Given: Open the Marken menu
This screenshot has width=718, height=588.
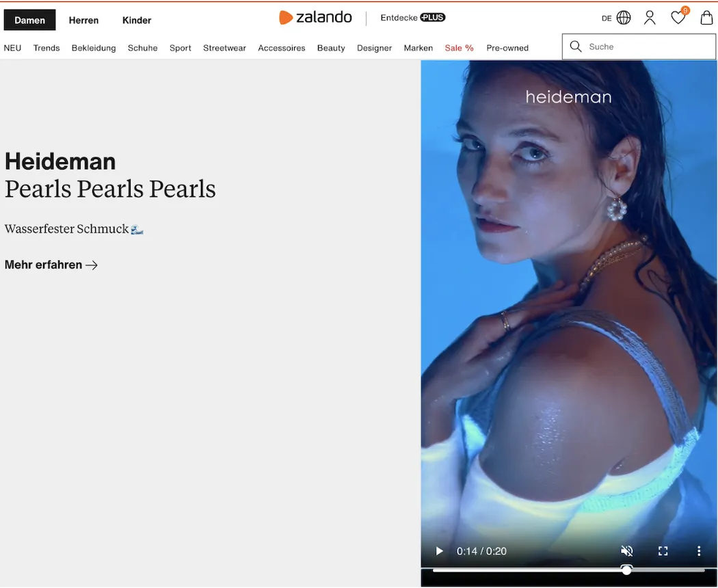Looking at the screenshot, I should pyautogui.click(x=418, y=48).
